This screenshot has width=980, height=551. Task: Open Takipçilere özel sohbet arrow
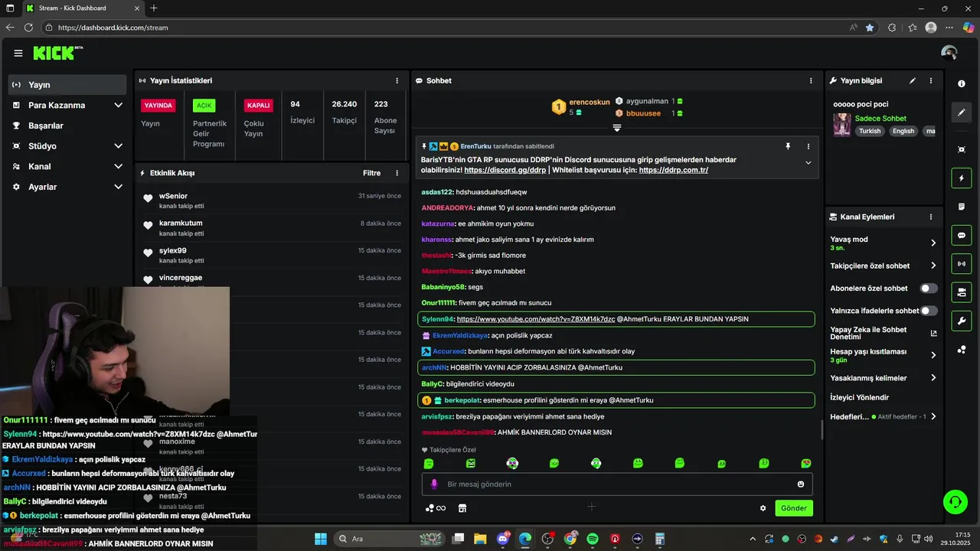[933, 266]
